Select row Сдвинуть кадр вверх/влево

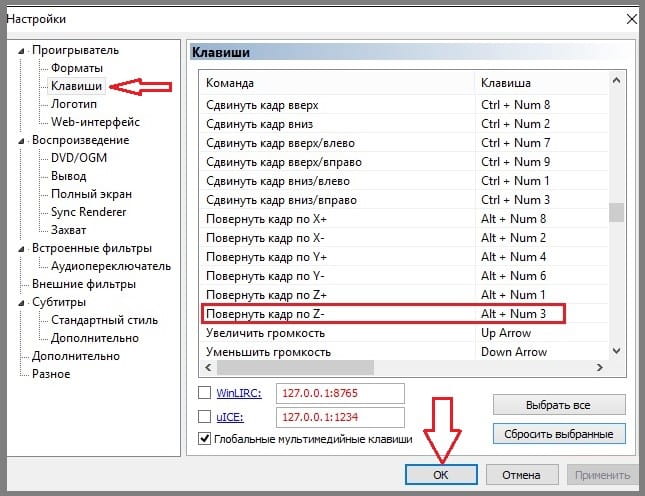pyautogui.click(x=404, y=143)
